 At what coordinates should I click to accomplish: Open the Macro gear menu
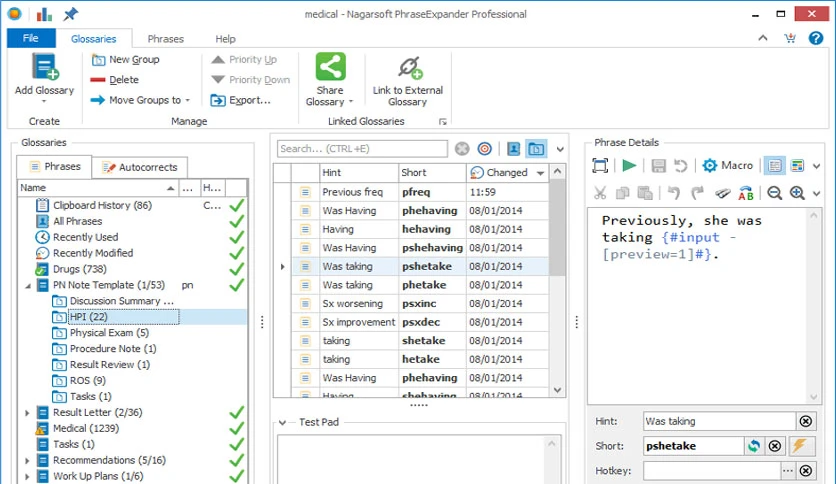click(727, 166)
